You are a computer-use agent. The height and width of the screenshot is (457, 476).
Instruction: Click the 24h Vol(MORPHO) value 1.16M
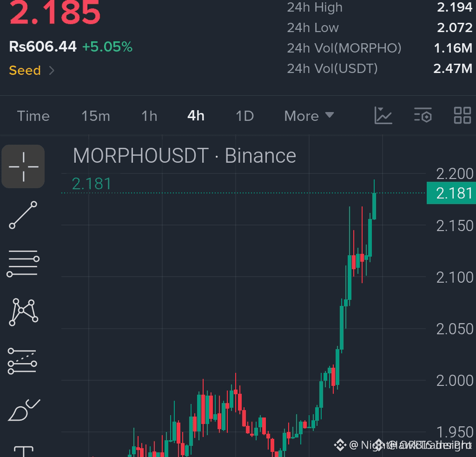tap(453, 48)
